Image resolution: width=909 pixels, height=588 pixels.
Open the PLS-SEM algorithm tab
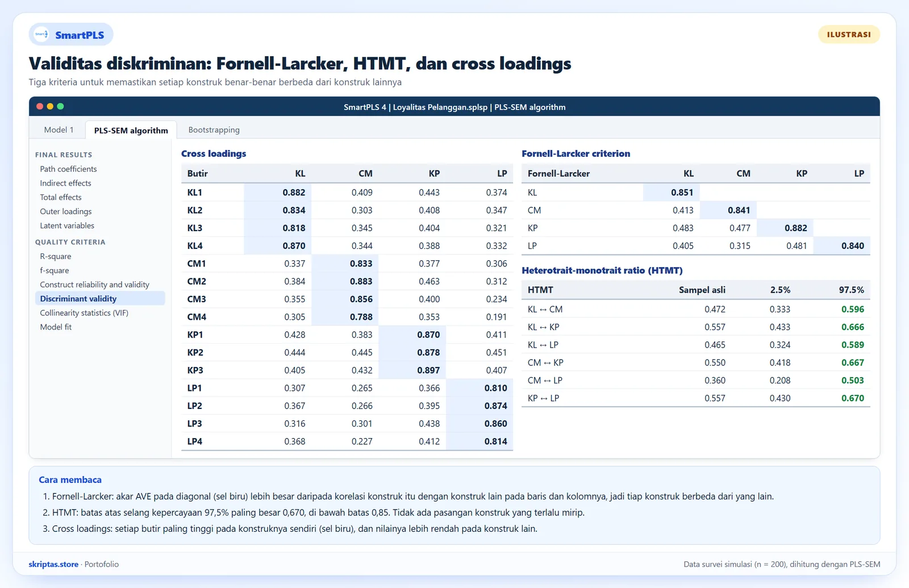coord(131,130)
